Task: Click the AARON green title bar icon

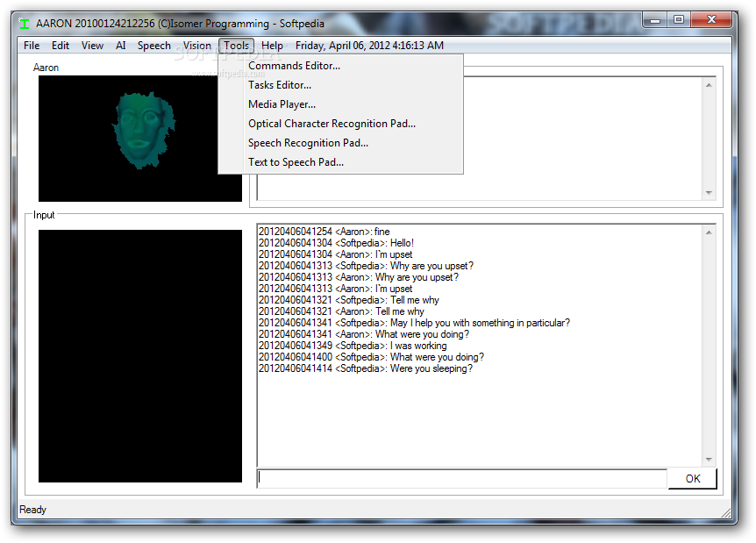Action: [24, 23]
